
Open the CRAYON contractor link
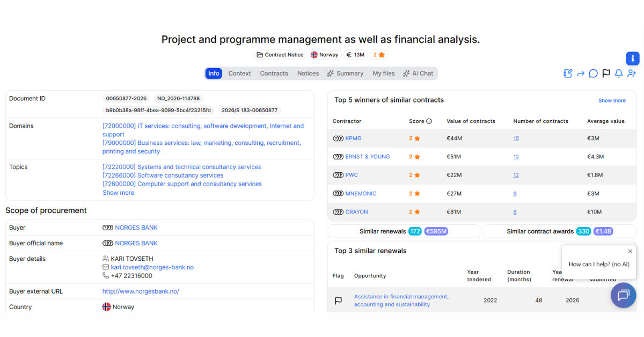pos(357,212)
